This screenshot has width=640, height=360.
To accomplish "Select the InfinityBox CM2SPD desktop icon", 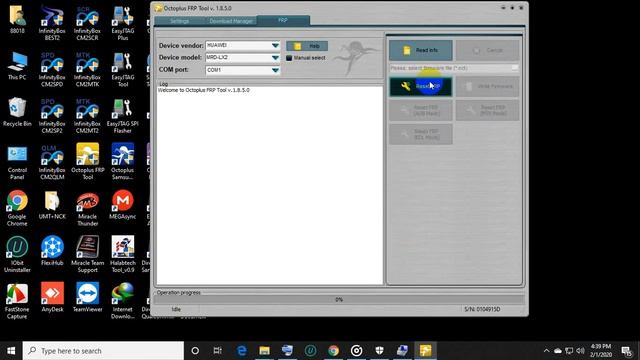I will [52, 69].
